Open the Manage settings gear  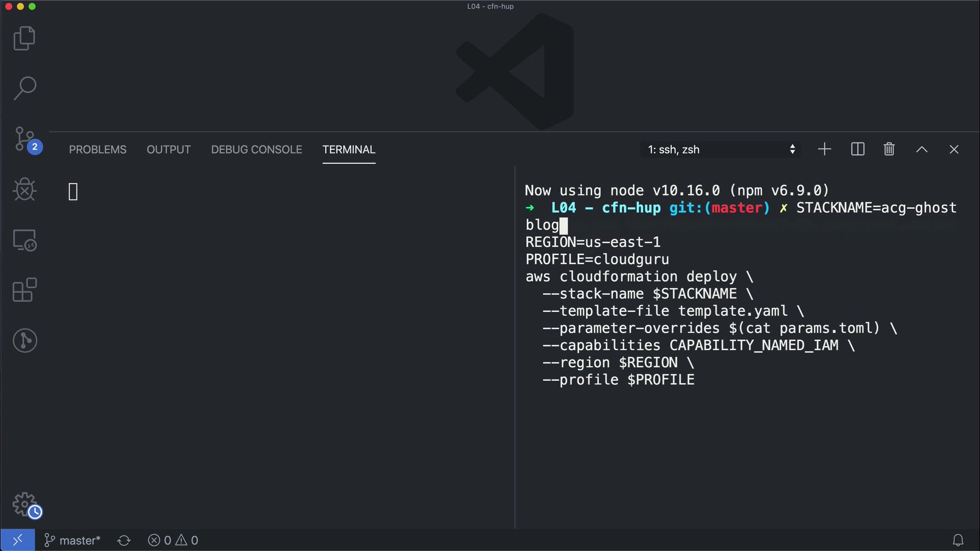(x=24, y=505)
